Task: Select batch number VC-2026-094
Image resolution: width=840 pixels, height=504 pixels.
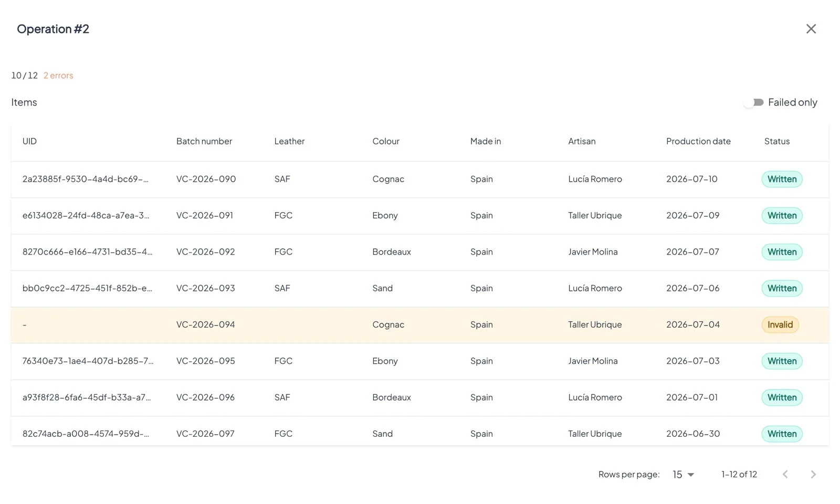Action: [x=205, y=325]
